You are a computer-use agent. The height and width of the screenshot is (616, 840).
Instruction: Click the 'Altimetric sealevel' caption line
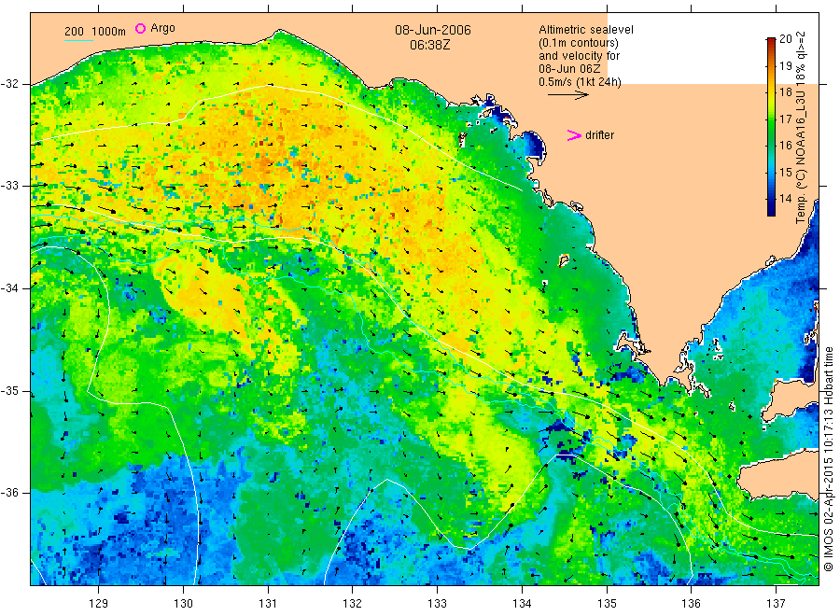click(586, 30)
